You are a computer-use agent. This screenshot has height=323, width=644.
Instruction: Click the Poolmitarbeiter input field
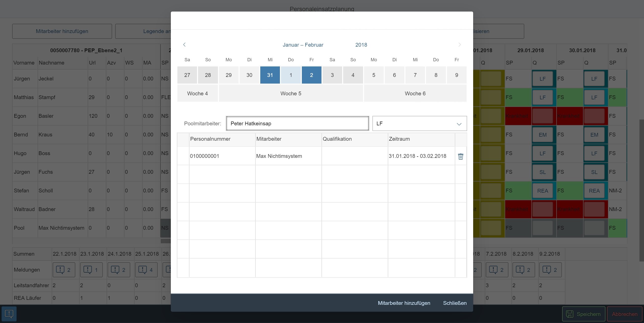[297, 124]
